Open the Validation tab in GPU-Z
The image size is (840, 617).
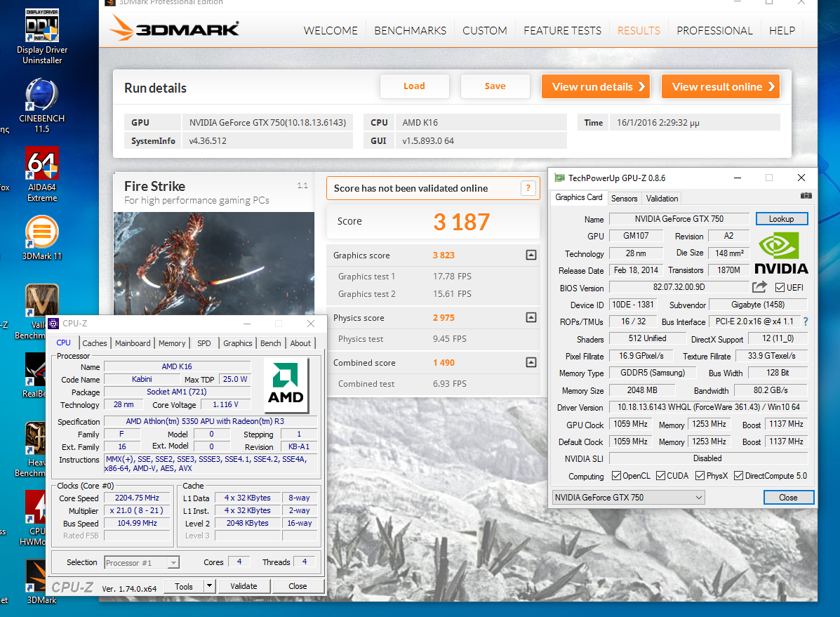coord(662,199)
